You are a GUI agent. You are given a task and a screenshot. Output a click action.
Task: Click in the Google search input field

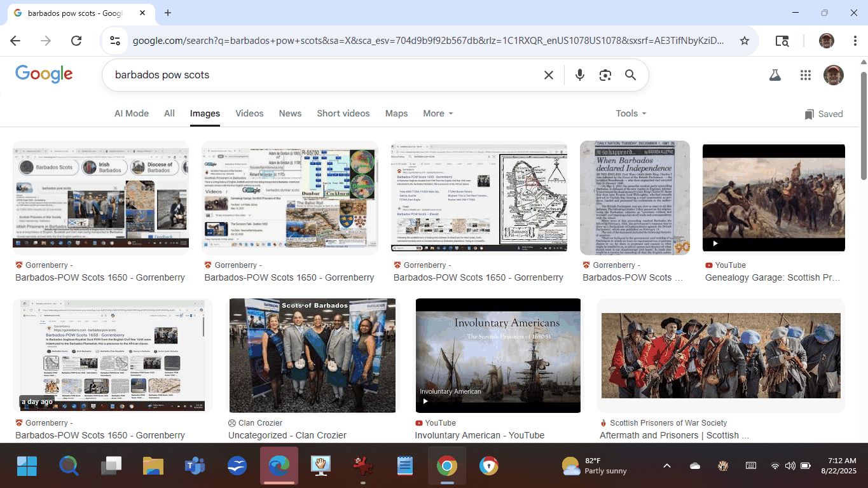[x=318, y=75]
